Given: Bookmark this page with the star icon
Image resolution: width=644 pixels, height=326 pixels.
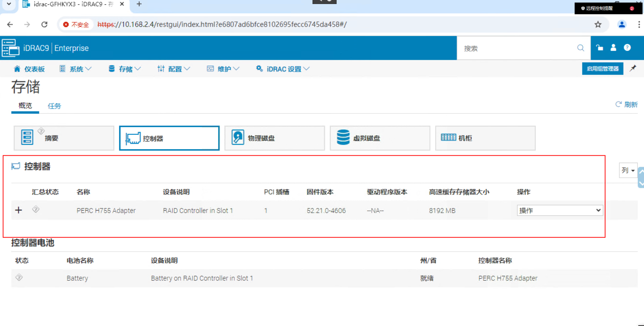Looking at the screenshot, I should pos(598,24).
